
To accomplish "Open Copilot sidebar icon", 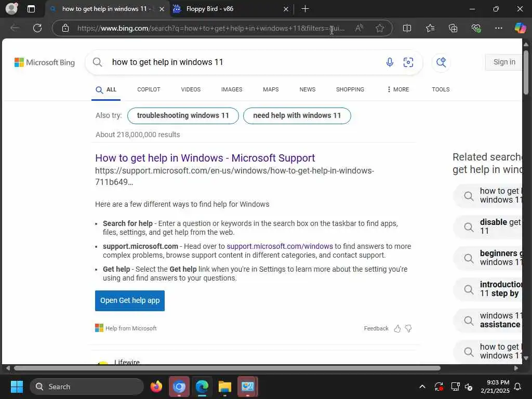I will [520, 28].
